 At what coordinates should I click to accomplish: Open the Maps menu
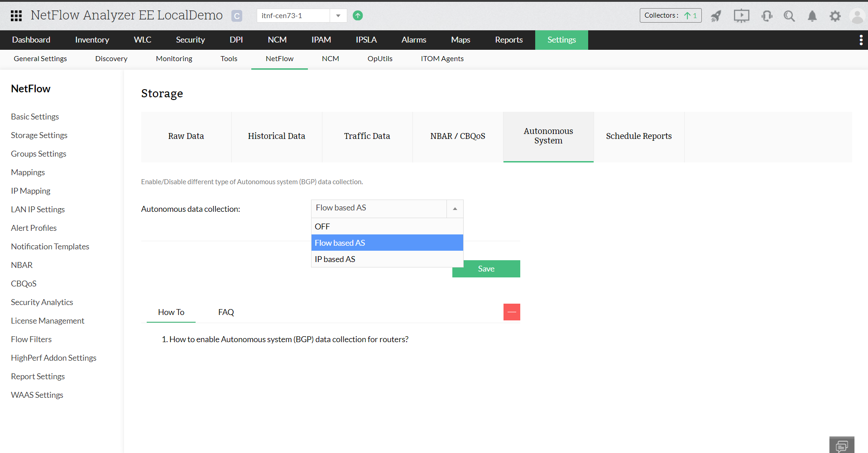tap(460, 40)
